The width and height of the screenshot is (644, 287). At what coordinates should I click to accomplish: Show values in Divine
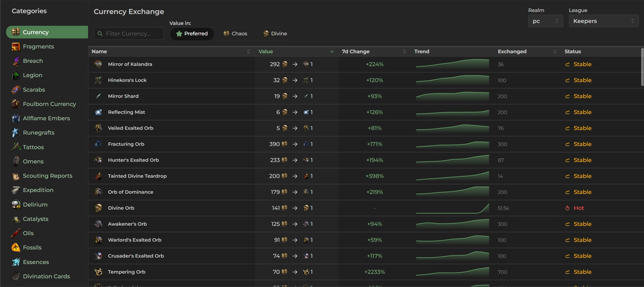pyautogui.click(x=275, y=34)
